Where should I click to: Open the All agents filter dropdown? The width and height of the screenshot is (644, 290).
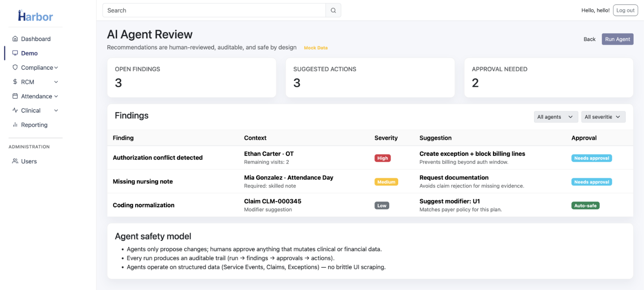[556, 117]
